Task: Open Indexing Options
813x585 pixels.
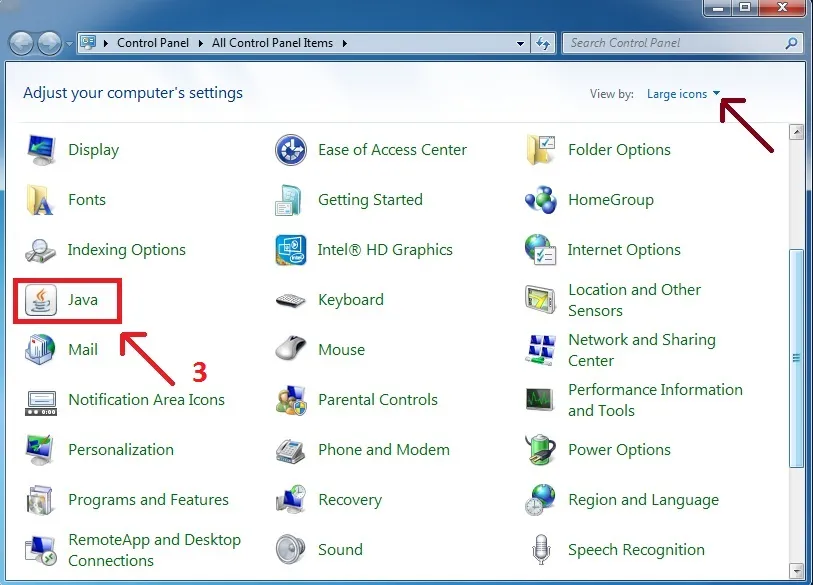Action: [126, 250]
